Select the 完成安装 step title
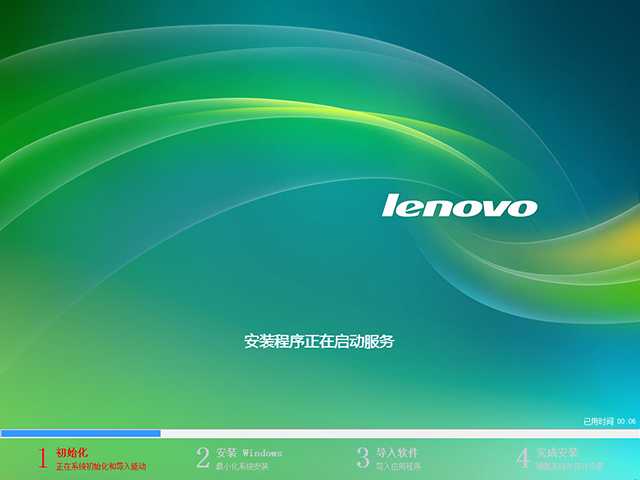 556,453
